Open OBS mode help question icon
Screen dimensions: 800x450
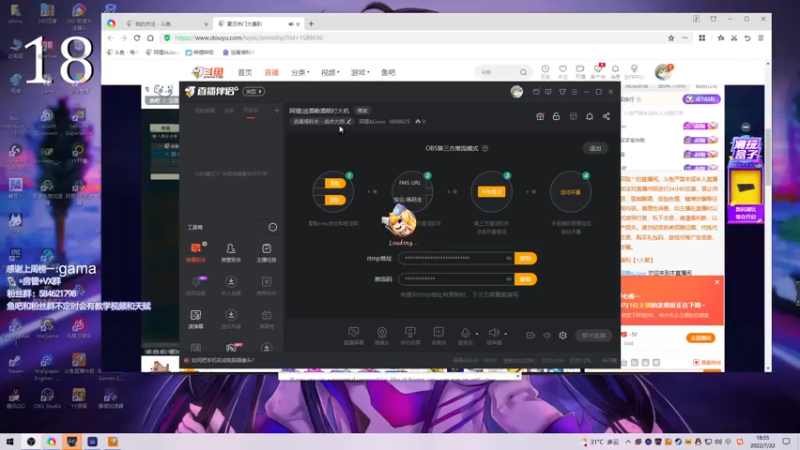pyautogui.click(x=485, y=148)
